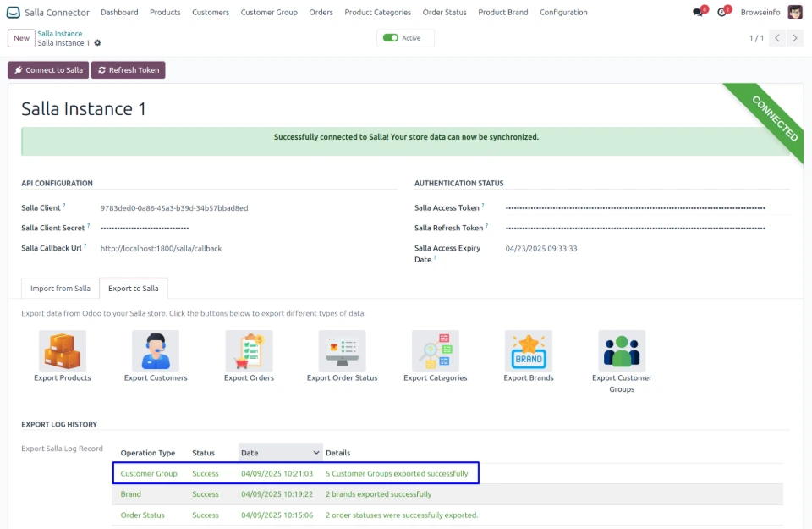Open the messages chat bubble icon
Screen dimensions: 812x529
click(x=698, y=13)
